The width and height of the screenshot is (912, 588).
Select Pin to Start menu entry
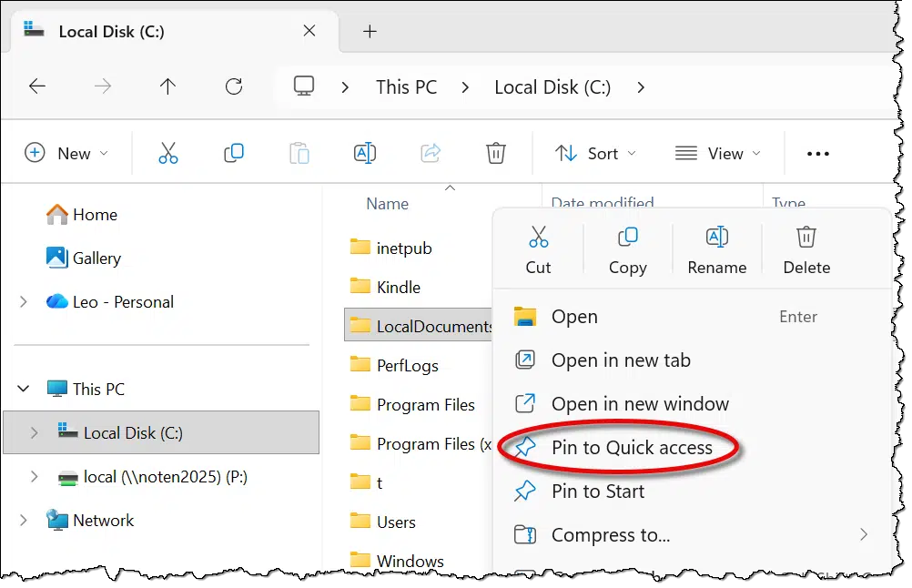(597, 491)
